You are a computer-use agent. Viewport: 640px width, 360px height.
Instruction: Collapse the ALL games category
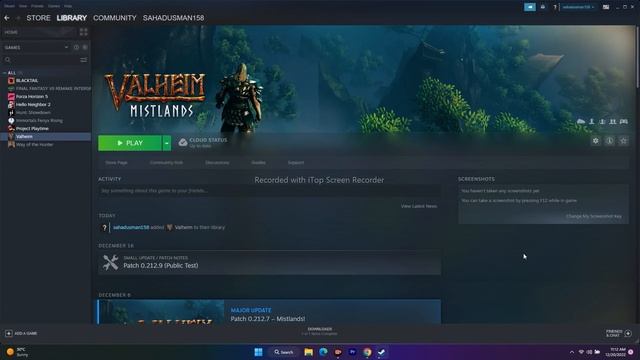point(4,73)
